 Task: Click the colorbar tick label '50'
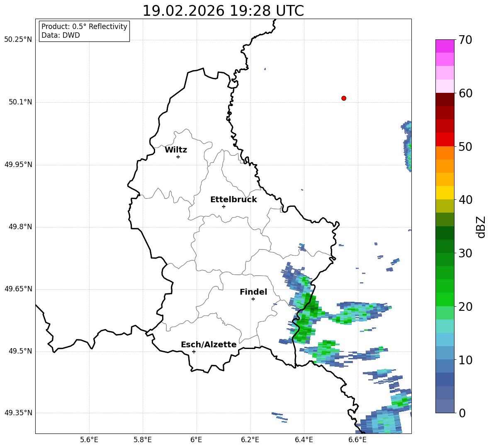point(465,146)
